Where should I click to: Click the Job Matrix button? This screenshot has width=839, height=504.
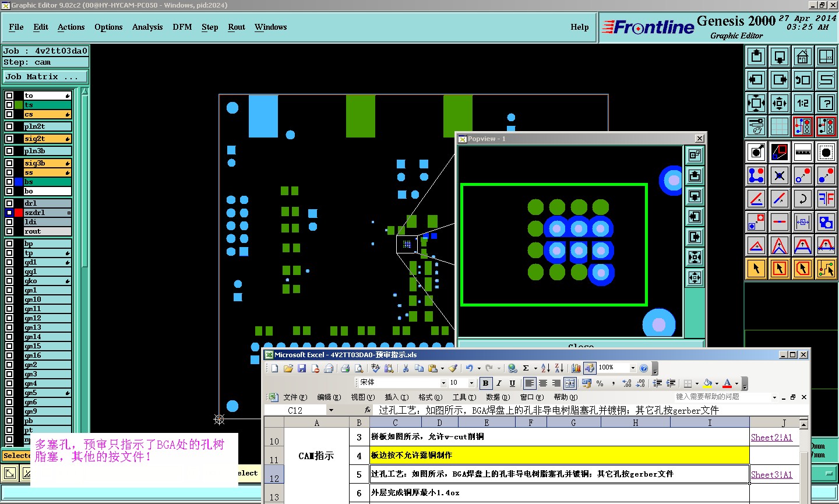click(45, 76)
